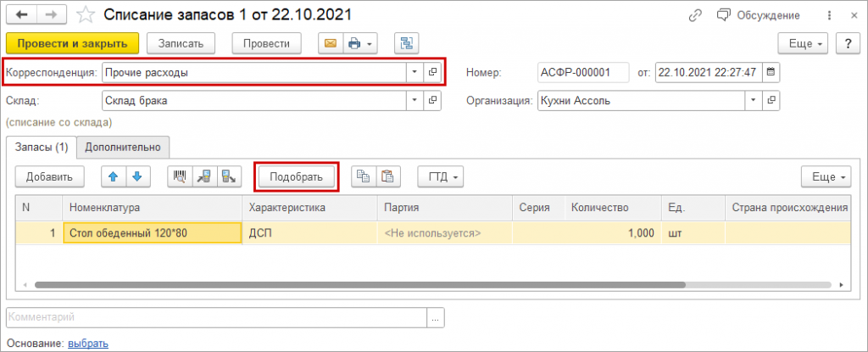
Task: Paste rows with the clipboard icon
Action: coord(387,176)
